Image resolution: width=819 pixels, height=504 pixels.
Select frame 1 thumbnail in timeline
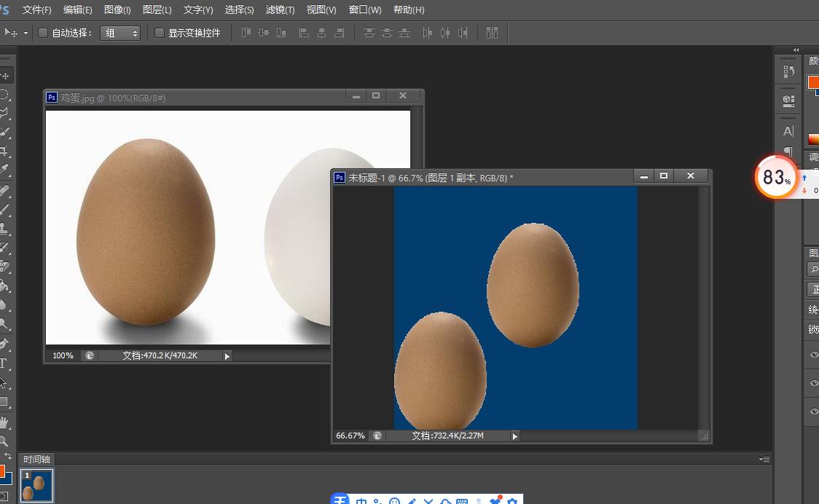[37, 485]
